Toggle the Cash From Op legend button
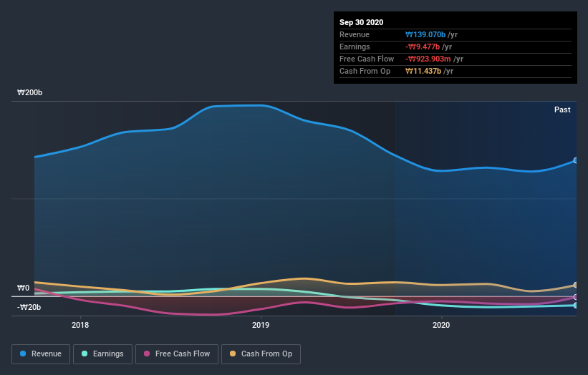Screen dimensions: 588x375 click(x=261, y=354)
